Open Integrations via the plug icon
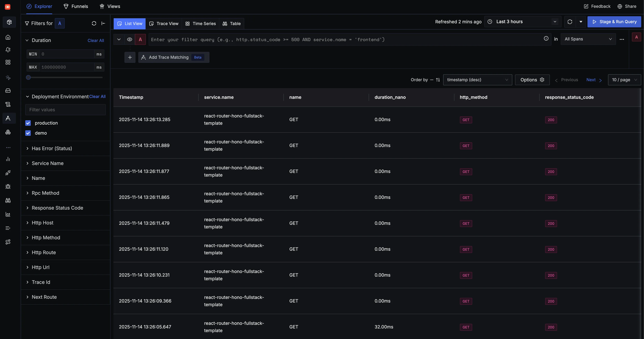The width and height of the screenshot is (644, 339). pyautogui.click(x=8, y=172)
